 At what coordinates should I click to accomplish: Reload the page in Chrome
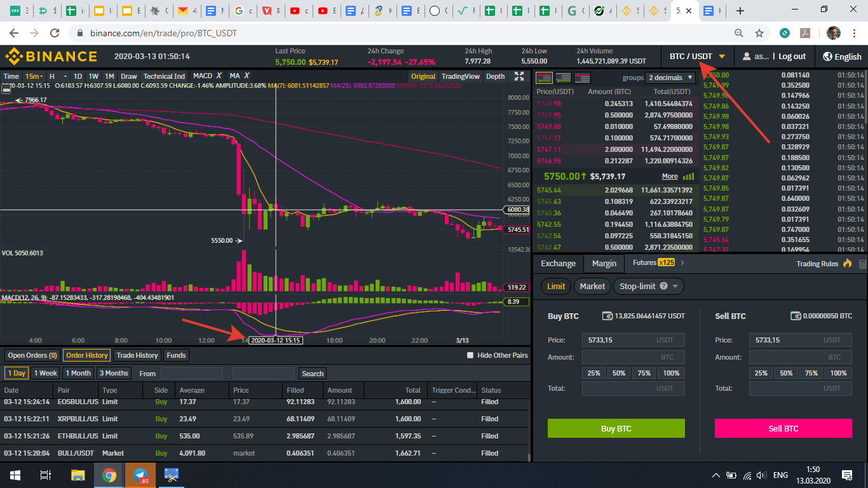coord(55,33)
